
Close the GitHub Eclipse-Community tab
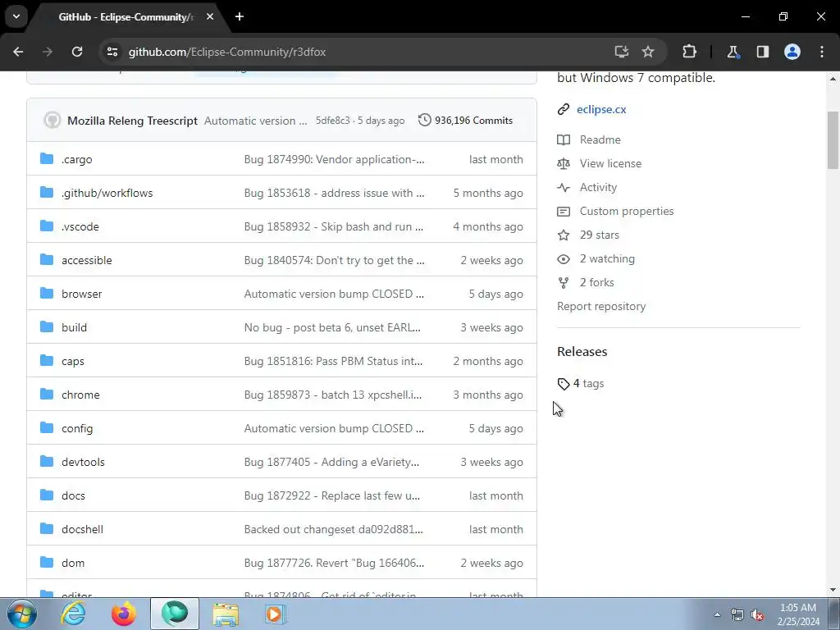[210, 16]
